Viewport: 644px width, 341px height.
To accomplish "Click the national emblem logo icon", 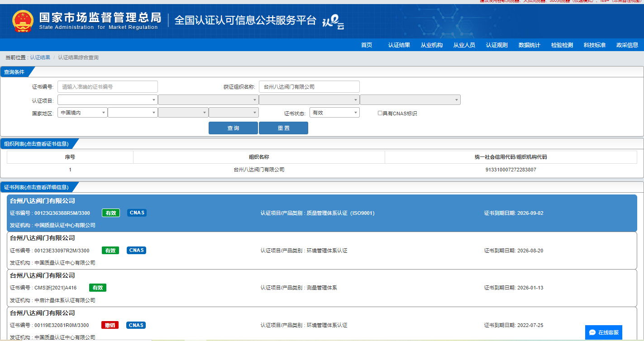I will pos(22,21).
